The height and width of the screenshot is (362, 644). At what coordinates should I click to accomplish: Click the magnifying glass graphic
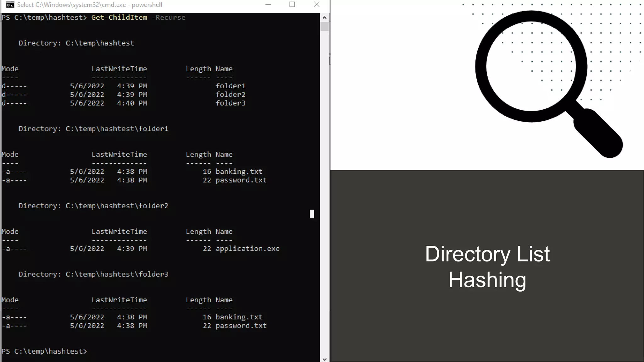coord(531,66)
